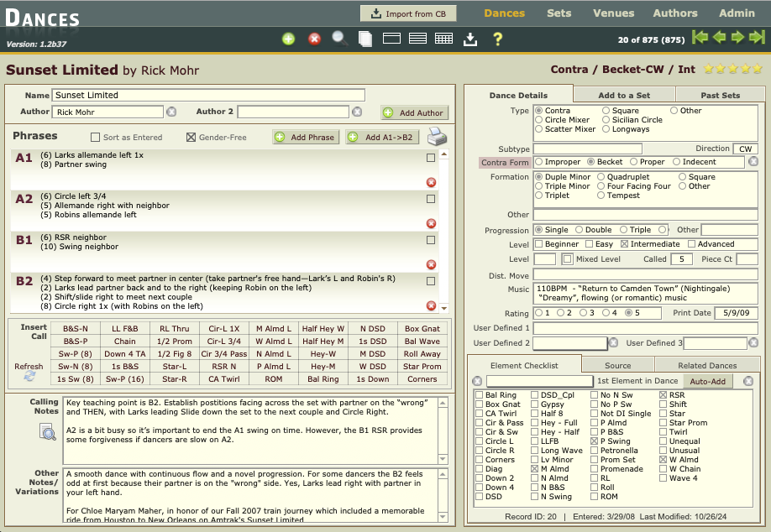Viewport: 771px width, 532px height.
Task: Delete the B1 phrase with red X
Action: tap(432, 263)
